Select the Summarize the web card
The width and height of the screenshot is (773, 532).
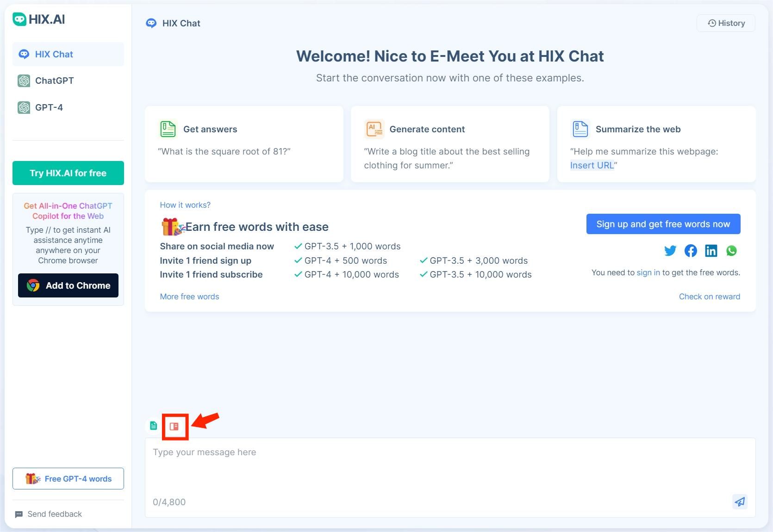pos(656,144)
